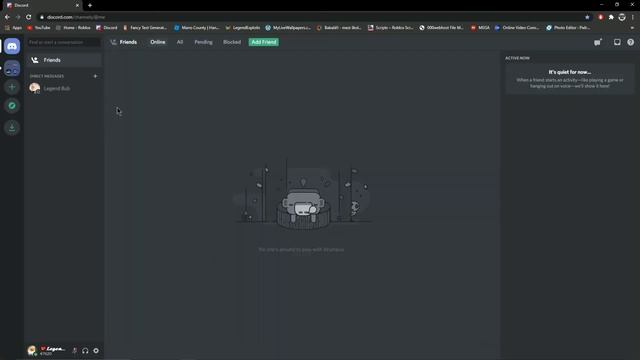Open the Help question mark icon
Screen dimensions: 640x360
pyautogui.click(x=631, y=42)
